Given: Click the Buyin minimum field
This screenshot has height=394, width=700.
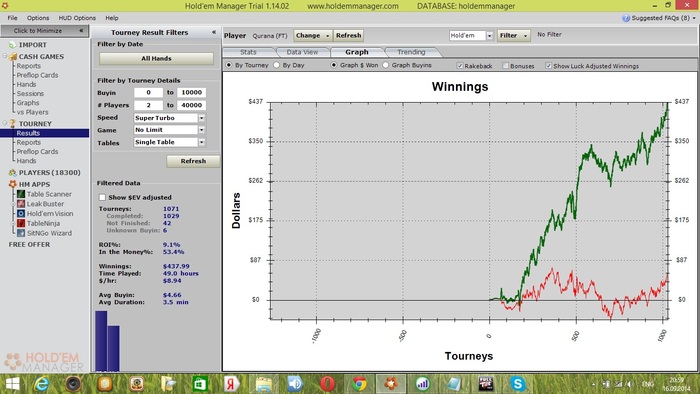Looking at the screenshot, I should [x=148, y=92].
